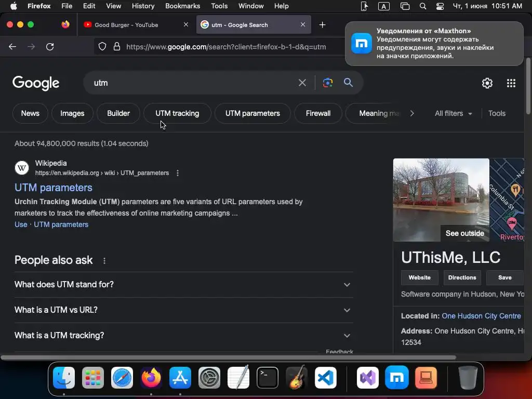Reload the page with the refresh icon
Viewport: 532px width, 399px height.
pos(50,47)
